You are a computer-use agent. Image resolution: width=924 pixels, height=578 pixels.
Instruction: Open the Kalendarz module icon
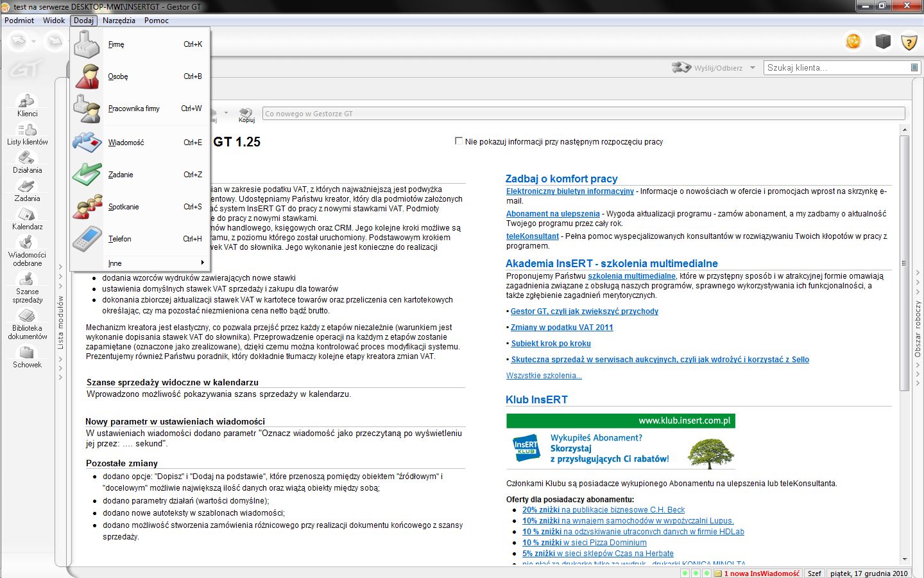point(27,219)
